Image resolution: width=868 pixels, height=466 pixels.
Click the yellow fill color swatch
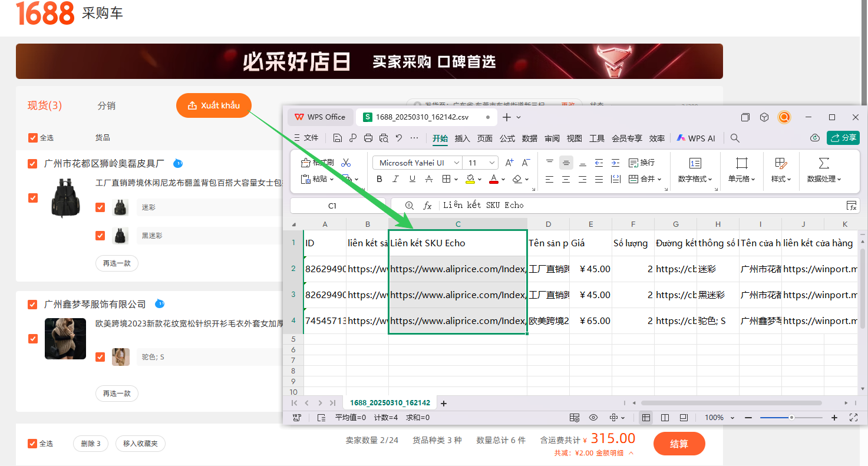point(470,179)
